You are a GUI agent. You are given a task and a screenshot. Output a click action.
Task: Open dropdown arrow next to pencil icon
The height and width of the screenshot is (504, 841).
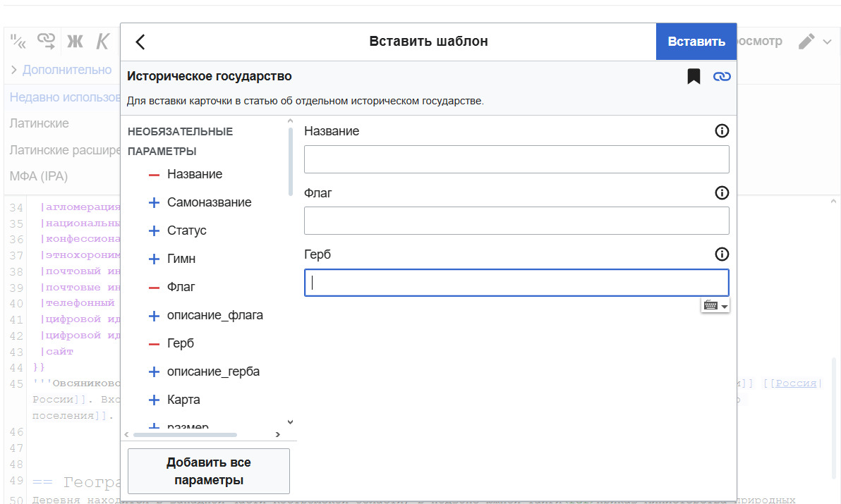[x=827, y=42]
